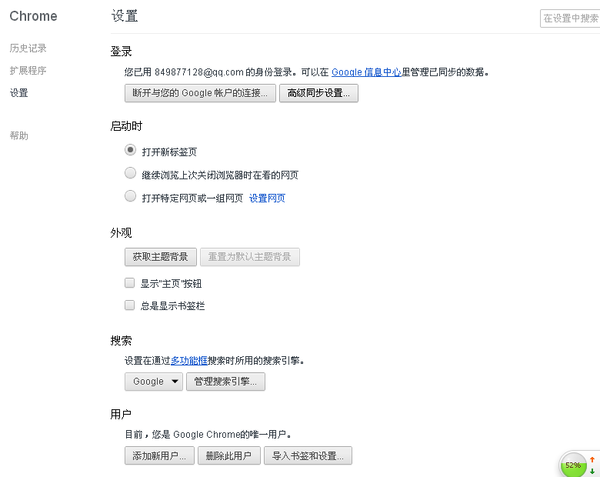
Task: Open 高级同步设置 button
Action: 319,93
